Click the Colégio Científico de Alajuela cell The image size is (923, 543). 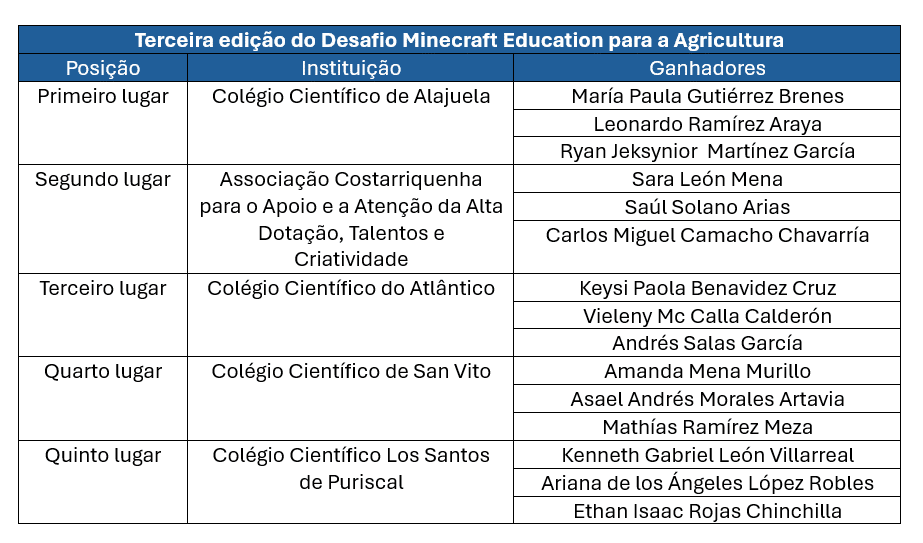[351, 123]
